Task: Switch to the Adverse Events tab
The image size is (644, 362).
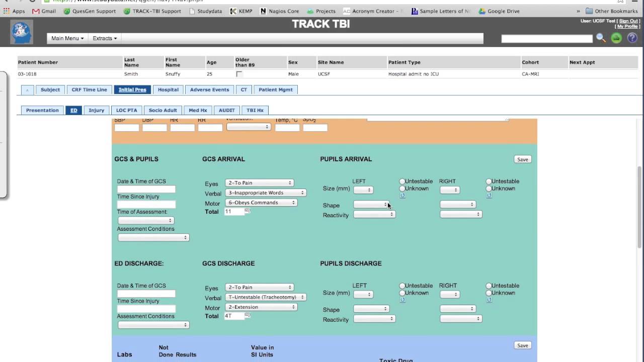Action: point(209,89)
